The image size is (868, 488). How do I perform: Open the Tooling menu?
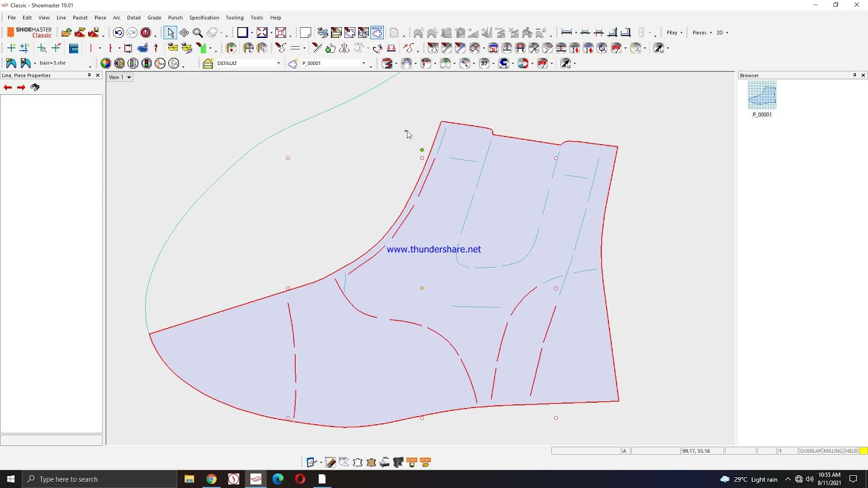[x=235, y=18]
